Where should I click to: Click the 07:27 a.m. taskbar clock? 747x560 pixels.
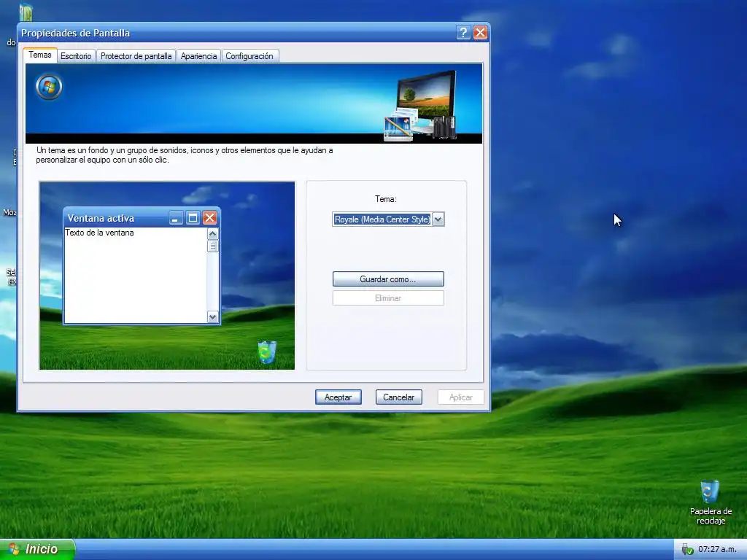click(x=717, y=549)
